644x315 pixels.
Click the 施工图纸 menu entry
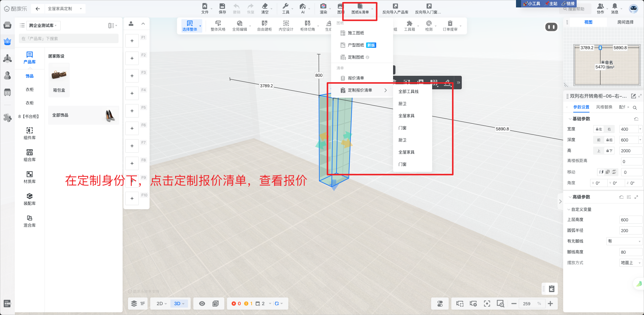[x=356, y=33]
